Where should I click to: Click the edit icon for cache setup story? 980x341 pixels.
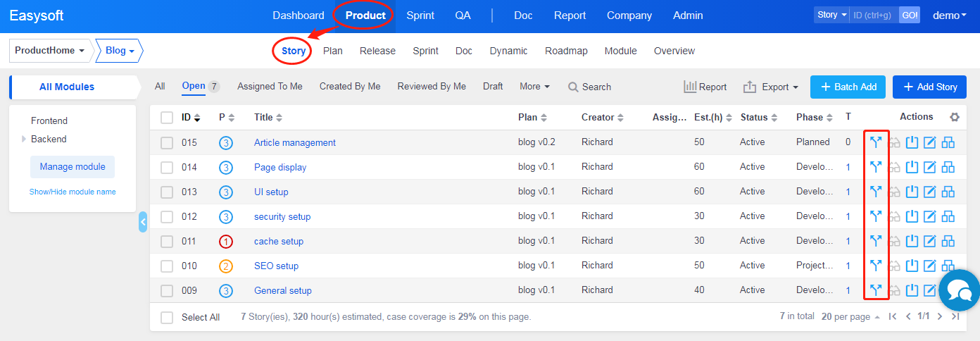click(930, 241)
